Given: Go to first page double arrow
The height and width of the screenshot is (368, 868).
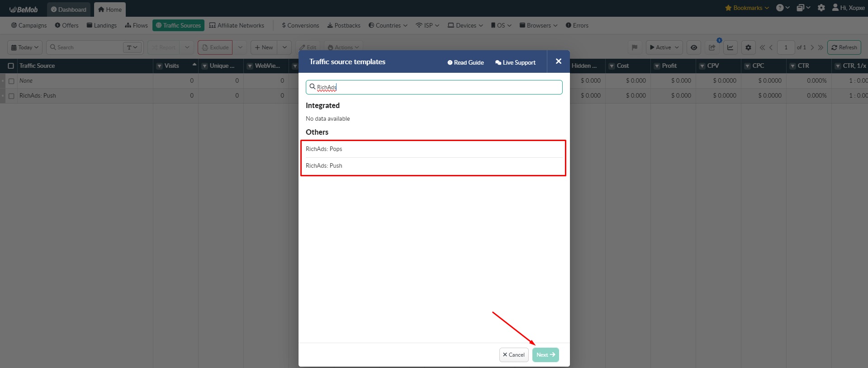Looking at the screenshot, I should click(763, 47).
